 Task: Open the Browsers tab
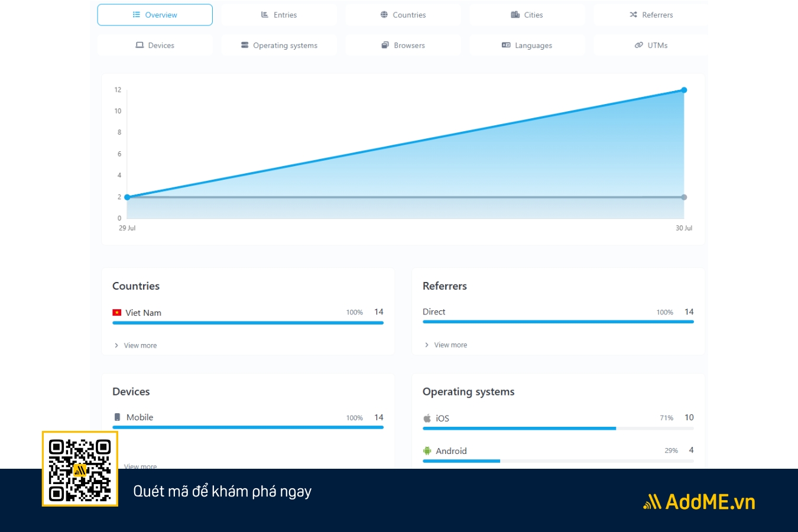pyautogui.click(x=403, y=45)
